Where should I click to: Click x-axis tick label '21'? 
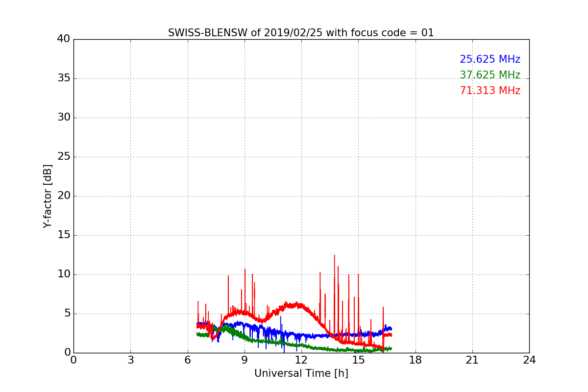(x=472, y=360)
